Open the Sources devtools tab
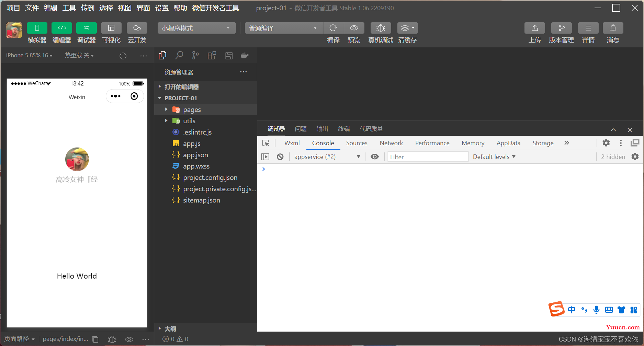 click(x=357, y=143)
